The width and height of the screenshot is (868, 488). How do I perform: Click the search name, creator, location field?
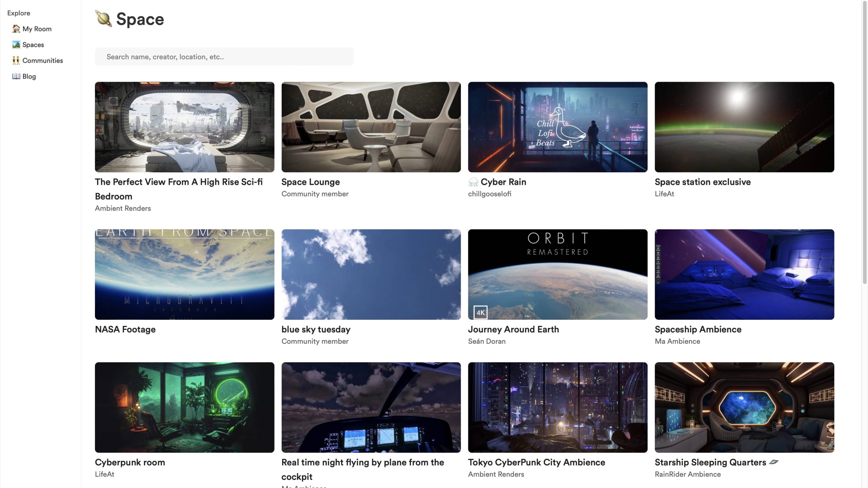(x=224, y=57)
